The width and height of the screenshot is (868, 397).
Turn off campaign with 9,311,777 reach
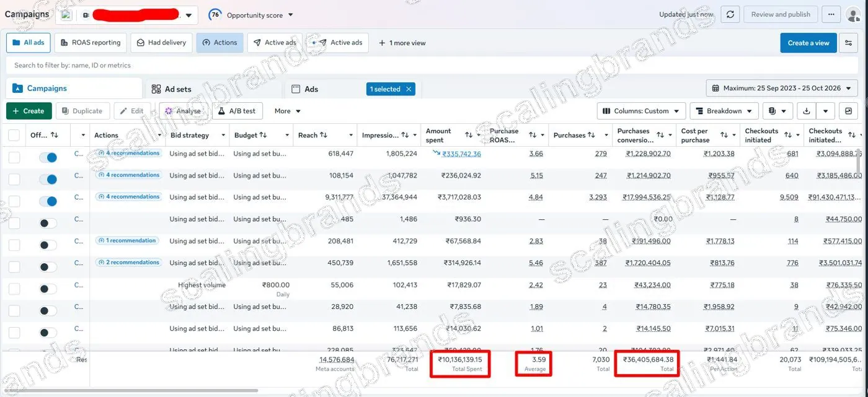[48, 201]
